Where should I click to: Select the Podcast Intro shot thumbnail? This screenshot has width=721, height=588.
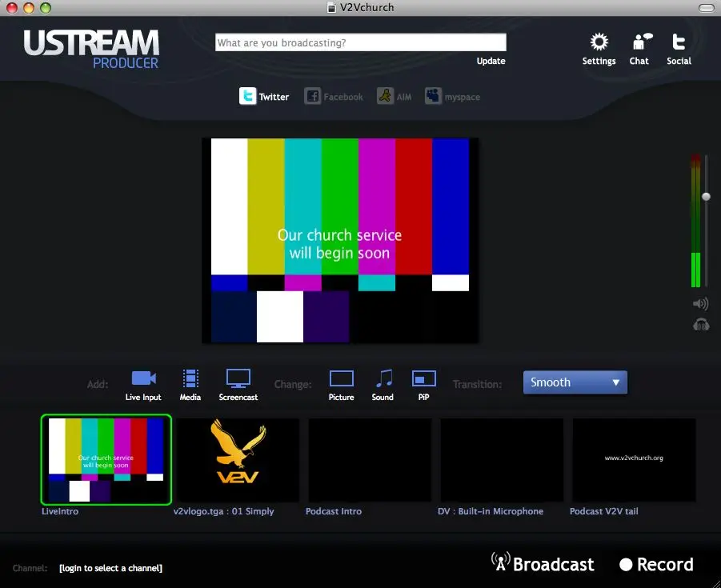(x=370, y=460)
